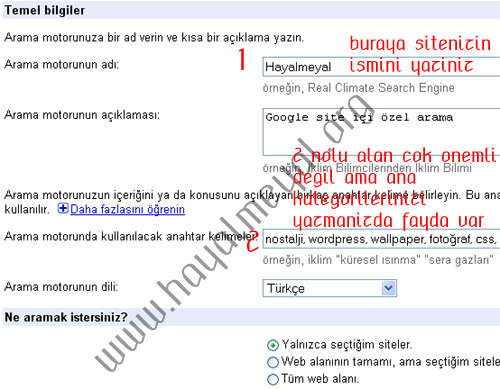Click the küresel ısınma example hint text
Screen dimensions: 500x389
378,260
